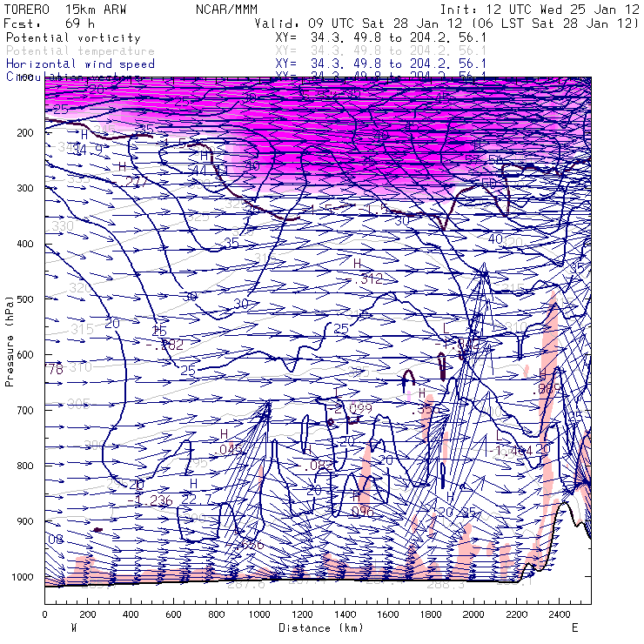The height and width of the screenshot is (644, 644).
Task: Click the 1200 tick on distance axis
Action: pos(302,614)
